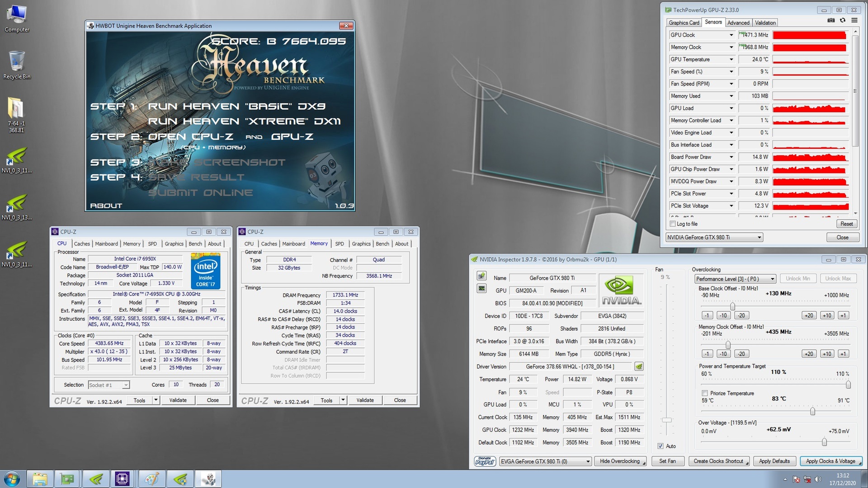Viewport: 868px width, 488px height.
Task: Open Bench tab in left CPU-Z window
Action: (x=195, y=244)
